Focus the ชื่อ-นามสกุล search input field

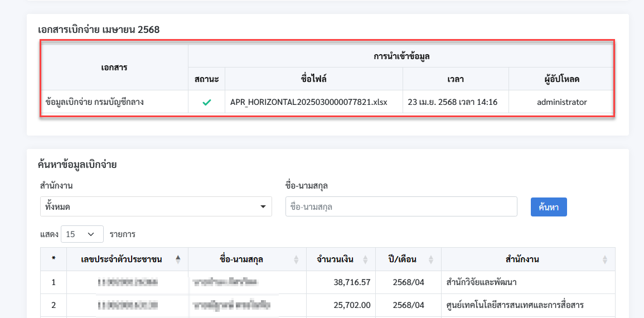401,206
